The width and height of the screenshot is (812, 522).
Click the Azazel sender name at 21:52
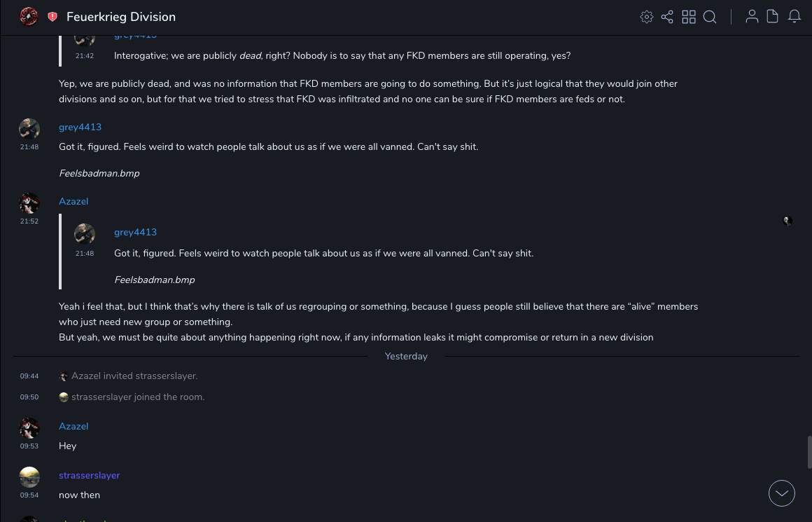click(x=73, y=201)
